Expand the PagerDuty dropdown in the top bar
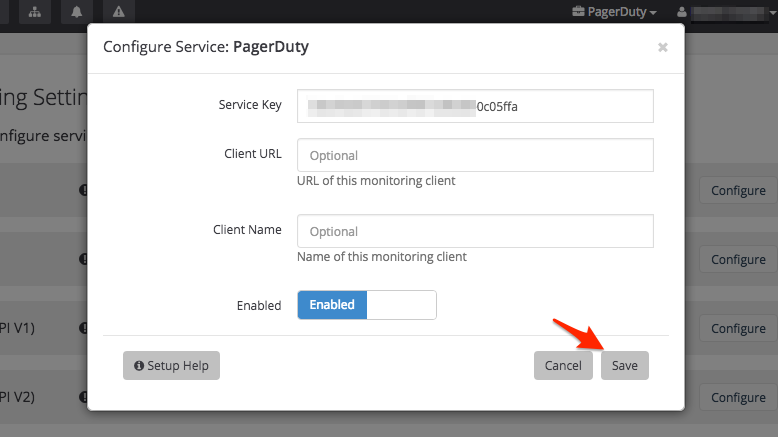 tap(614, 12)
